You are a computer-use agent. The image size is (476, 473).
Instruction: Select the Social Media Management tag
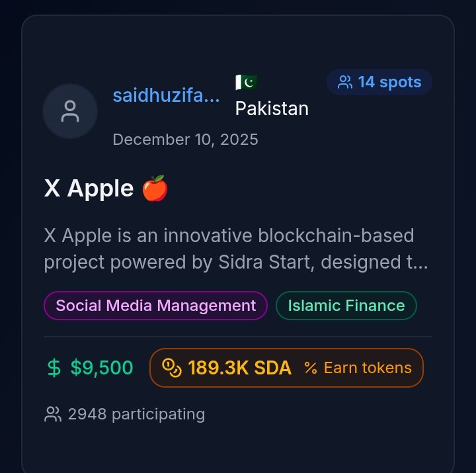(x=155, y=306)
